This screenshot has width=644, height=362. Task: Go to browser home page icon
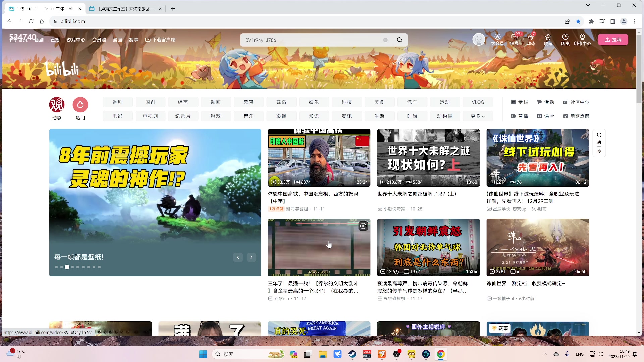click(42, 21)
